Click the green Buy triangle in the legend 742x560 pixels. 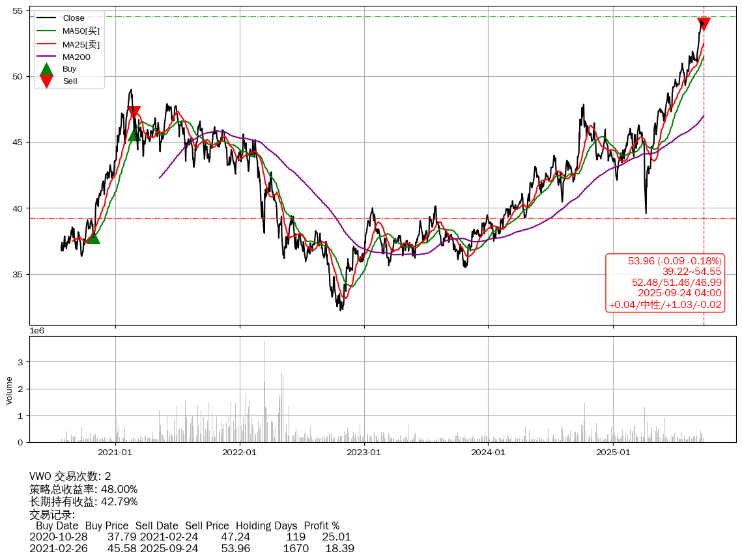pos(46,69)
